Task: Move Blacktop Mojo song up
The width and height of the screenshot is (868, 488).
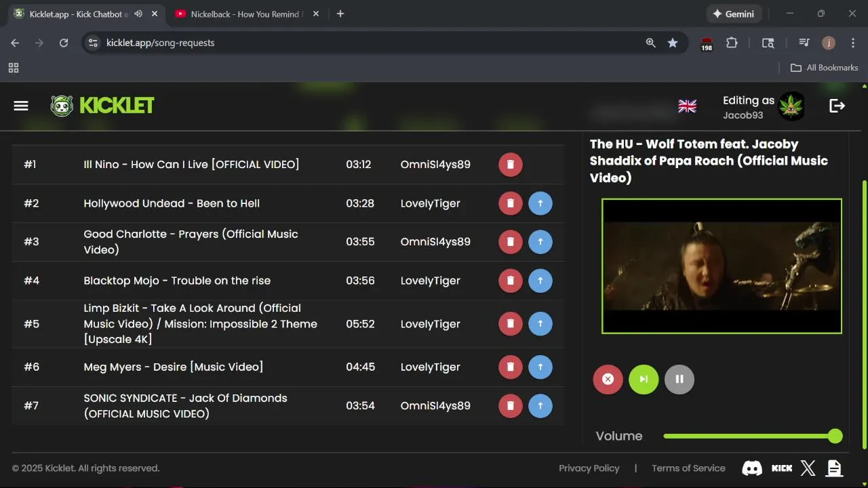Action: tap(540, 281)
